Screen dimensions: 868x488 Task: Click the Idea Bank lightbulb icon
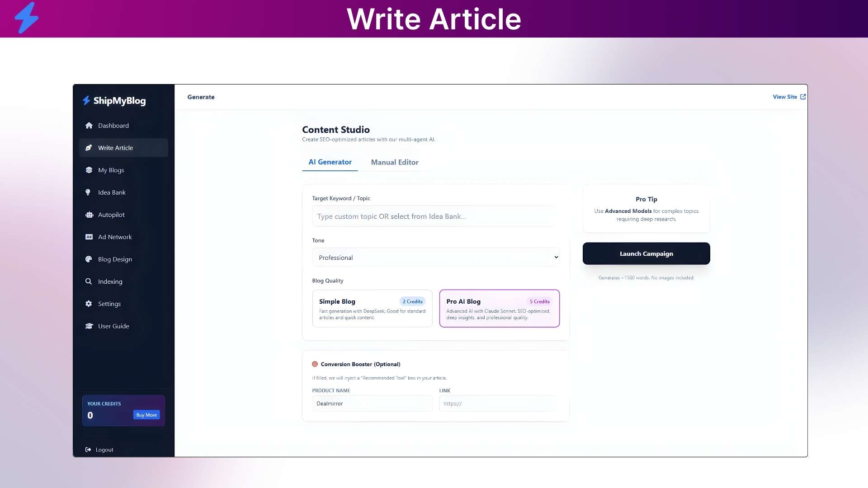[x=88, y=192]
